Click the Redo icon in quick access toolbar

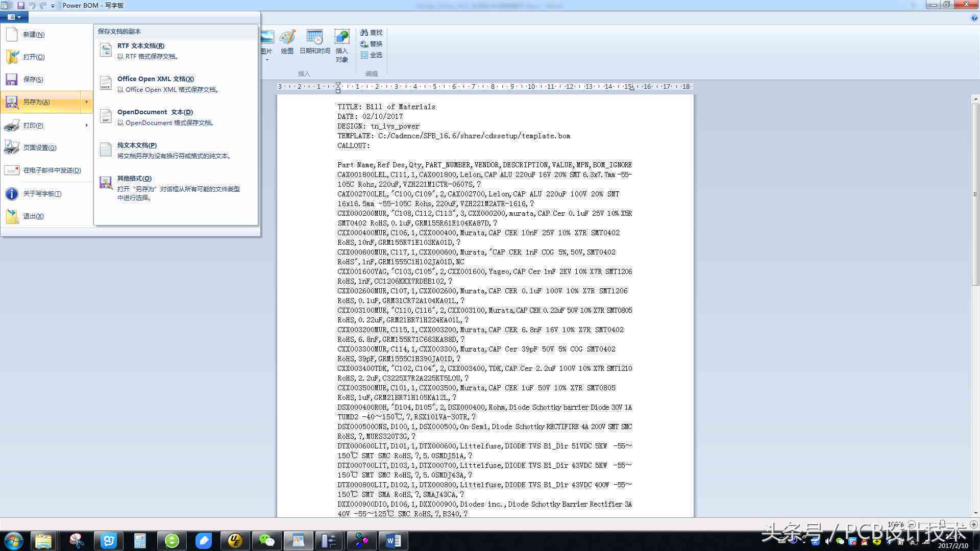[x=43, y=5]
